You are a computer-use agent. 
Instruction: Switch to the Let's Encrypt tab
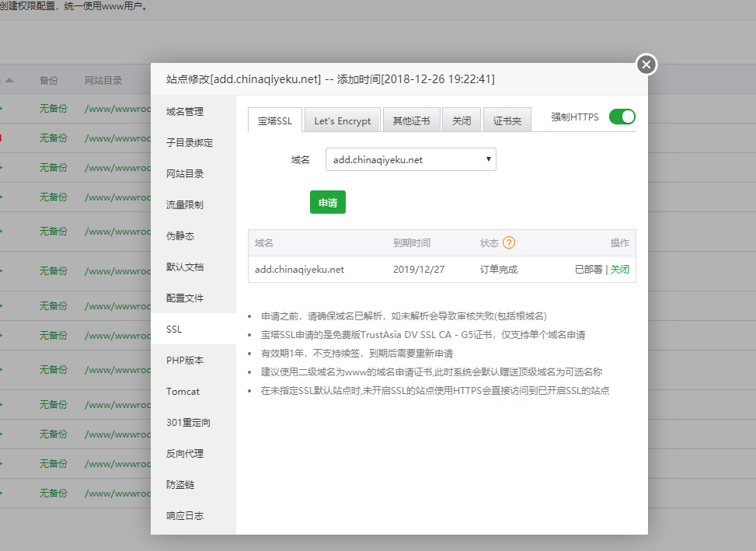pos(343,120)
